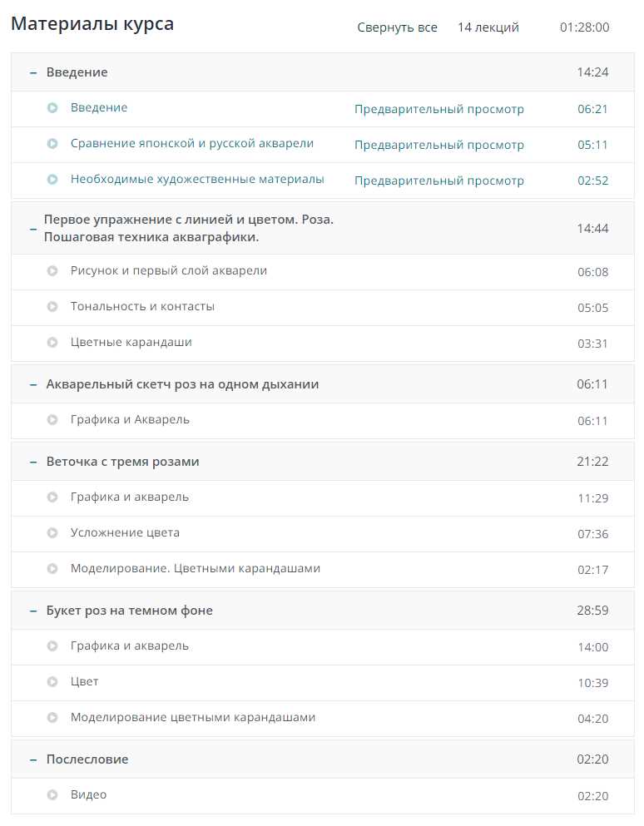Open "Предварительный просмотр" for the first "Введение" lecture
Screen dimensions: 644x826
pos(438,109)
